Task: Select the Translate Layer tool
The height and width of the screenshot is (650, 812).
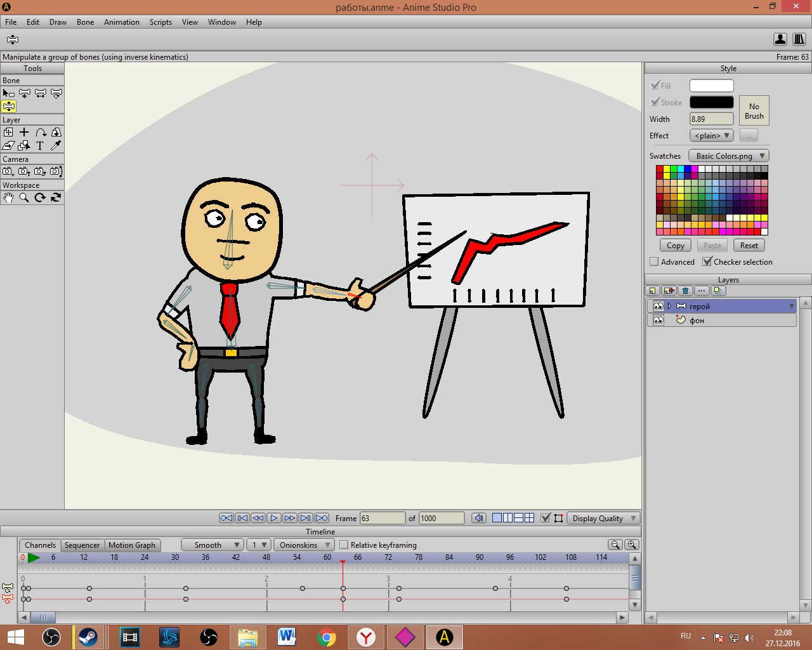Action: click(8, 133)
